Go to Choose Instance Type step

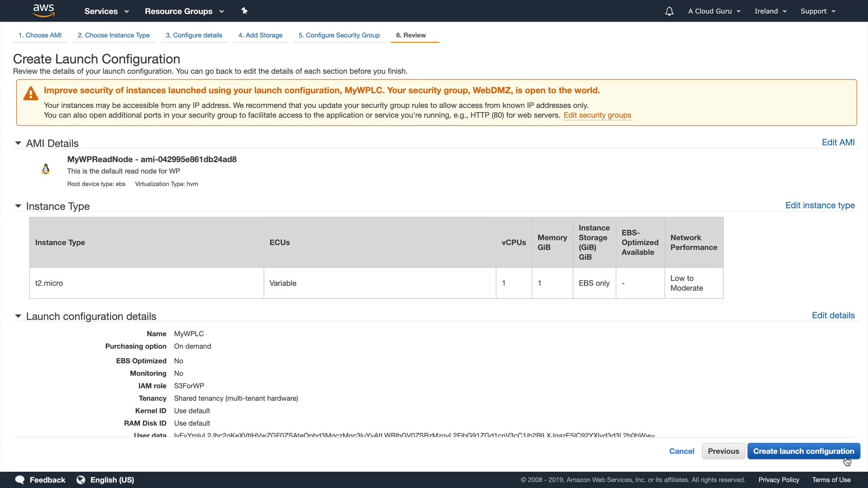(x=113, y=35)
